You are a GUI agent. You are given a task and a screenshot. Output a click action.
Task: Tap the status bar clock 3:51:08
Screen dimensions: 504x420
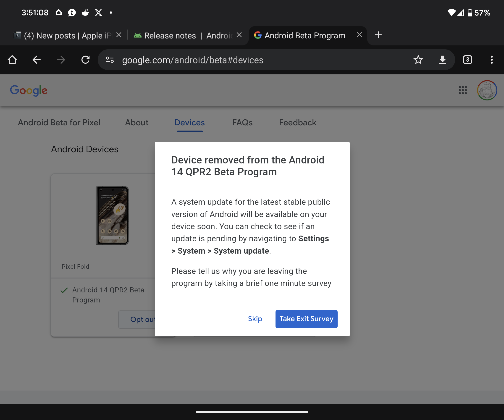[35, 13]
